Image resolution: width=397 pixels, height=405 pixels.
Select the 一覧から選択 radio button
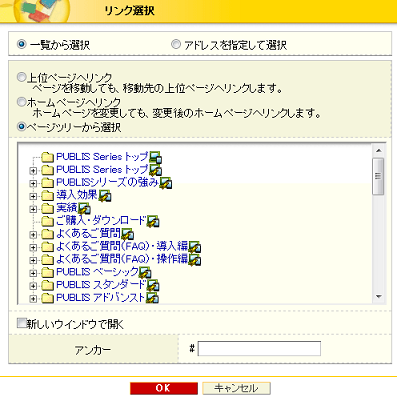point(22,44)
